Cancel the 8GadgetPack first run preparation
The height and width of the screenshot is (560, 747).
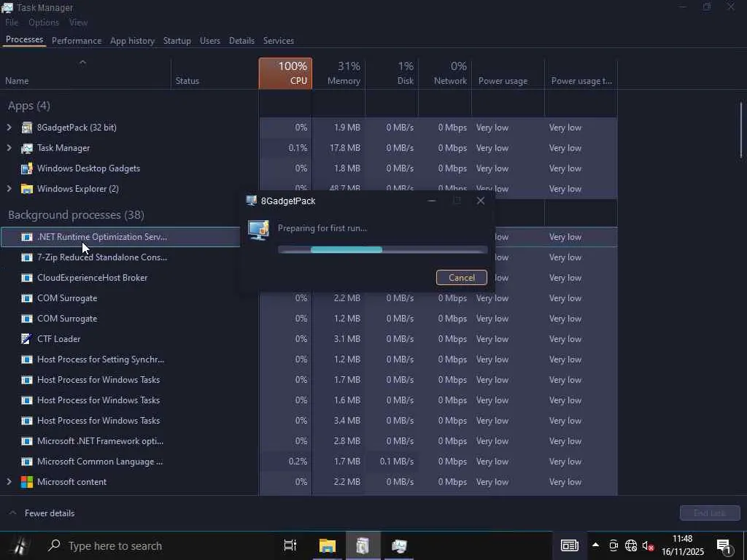coord(461,278)
